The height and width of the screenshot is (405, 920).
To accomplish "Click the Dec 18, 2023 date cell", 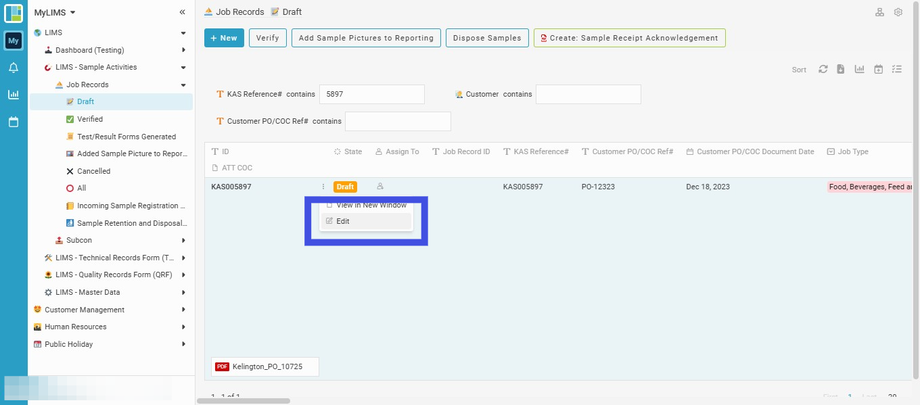I will pos(708,187).
